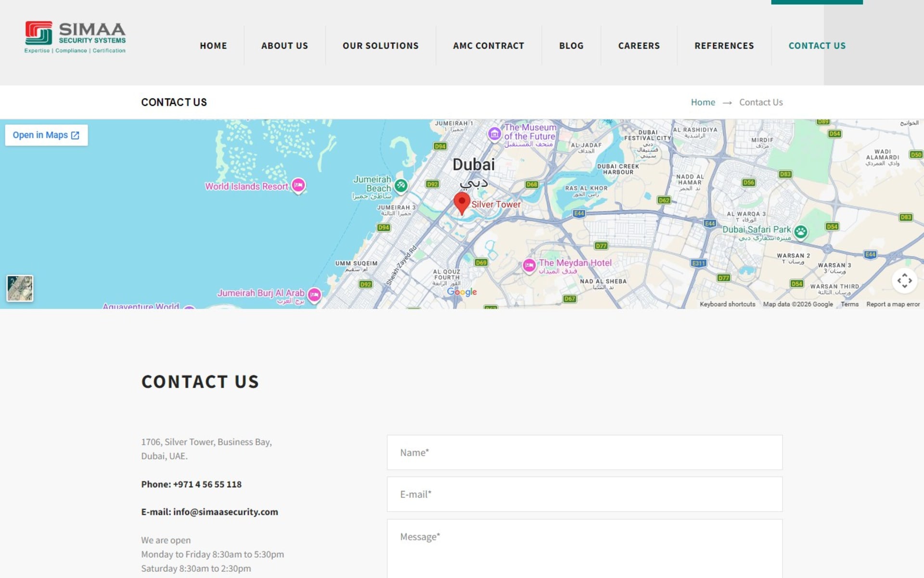Click Report a map error link
This screenshot has width=924, height=578.
point(893,304)
